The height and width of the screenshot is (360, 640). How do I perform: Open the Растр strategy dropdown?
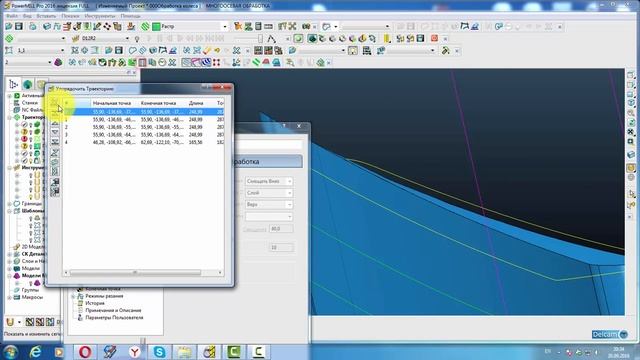pos(225,27)
